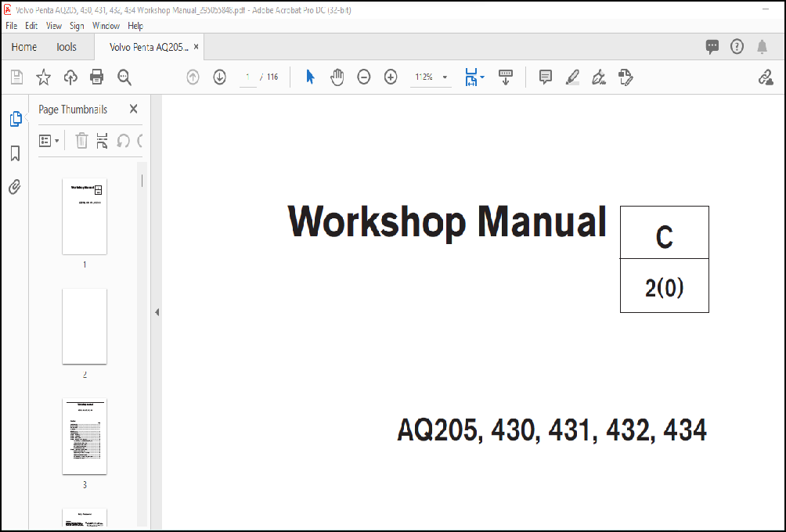786x532 pixels.
Task: Go to next page arrow
Action: pos(219,77)
